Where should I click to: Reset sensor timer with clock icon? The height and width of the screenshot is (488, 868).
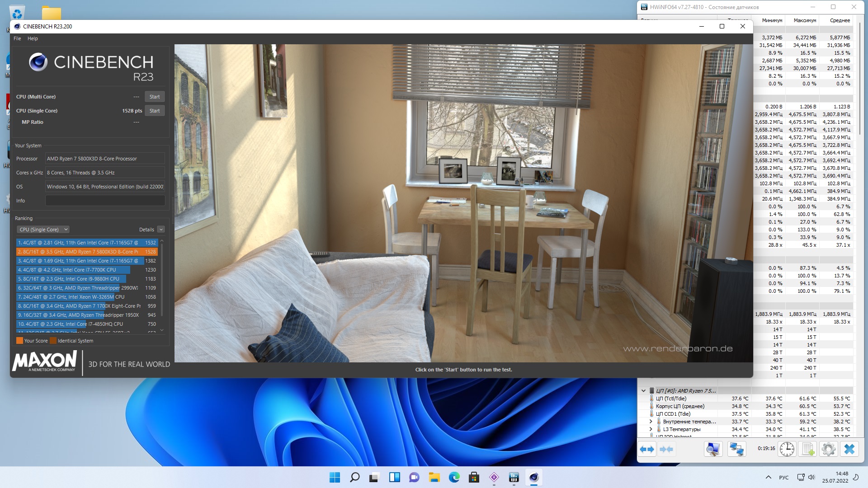(787, 449)
